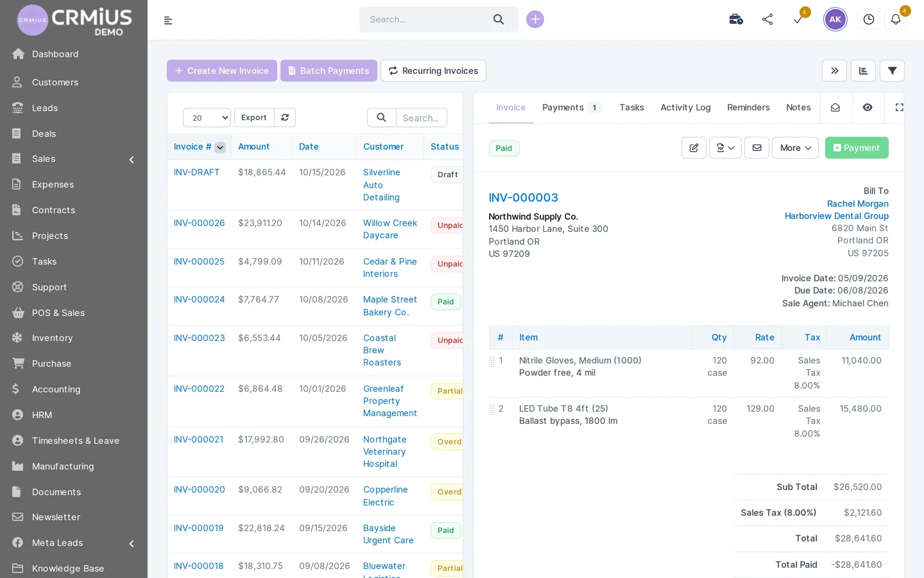Click the magnifier icon in the invoice list

(x=381, y=118)
